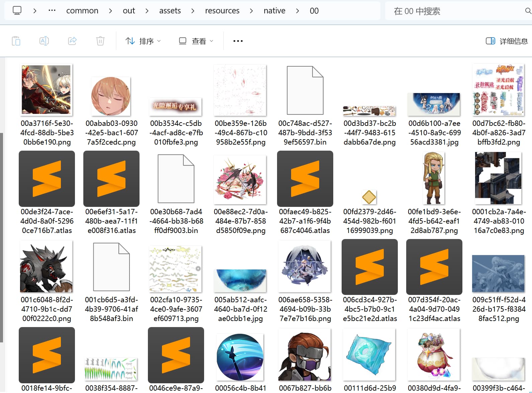532x393 pixels.
Task: Select the 00d6b100 blue banner jpg
Action: 434,104
